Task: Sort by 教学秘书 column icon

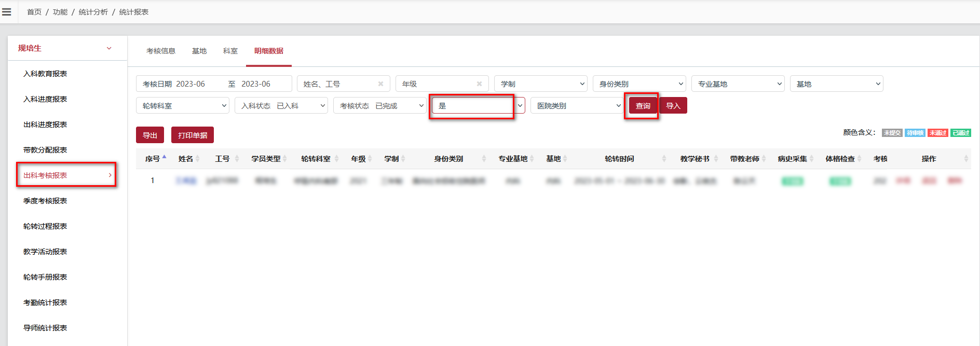Action: tap(716, 159)
